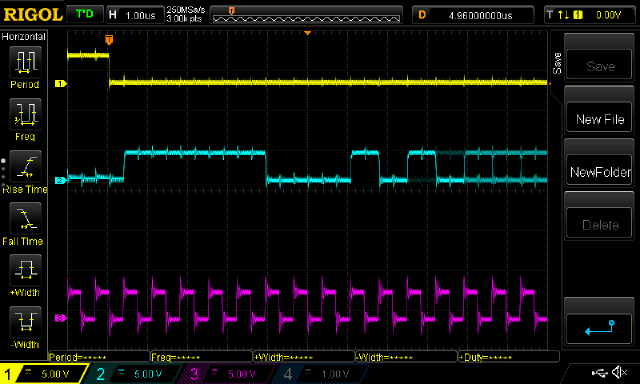Click the Save button
This screenshot has width=640, height=384.
click(x=599, y=64)
